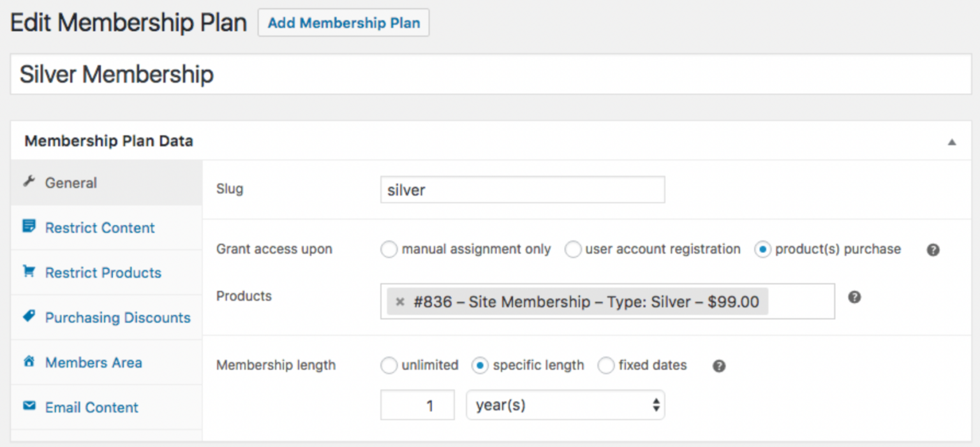Open the help icon next to Membership length
This screenshot has width=980, height=447.
tap(718, 365)
